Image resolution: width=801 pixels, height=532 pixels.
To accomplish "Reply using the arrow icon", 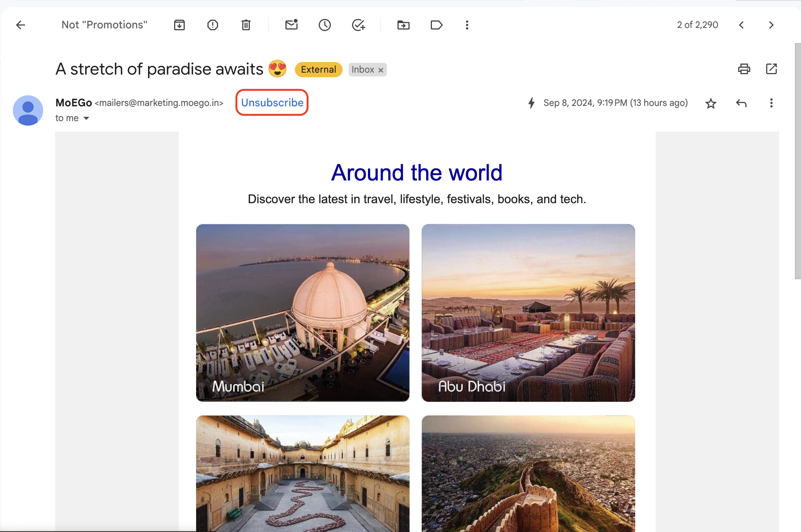I will (x=741, y=103).
